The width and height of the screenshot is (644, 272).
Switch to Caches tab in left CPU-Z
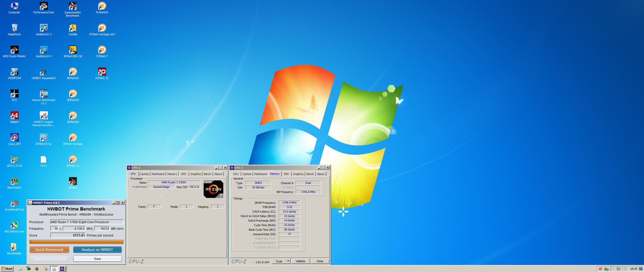pyautogui.click(x=144, y=174)
